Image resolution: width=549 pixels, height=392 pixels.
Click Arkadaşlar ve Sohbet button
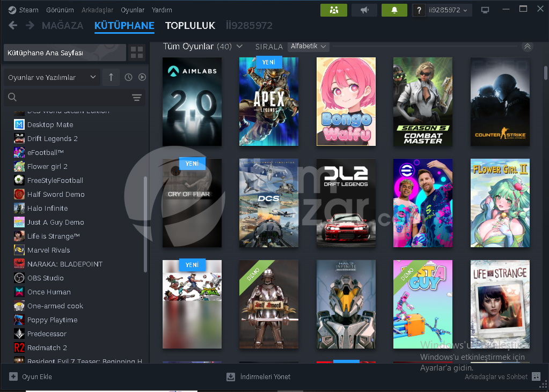(502, 376)
